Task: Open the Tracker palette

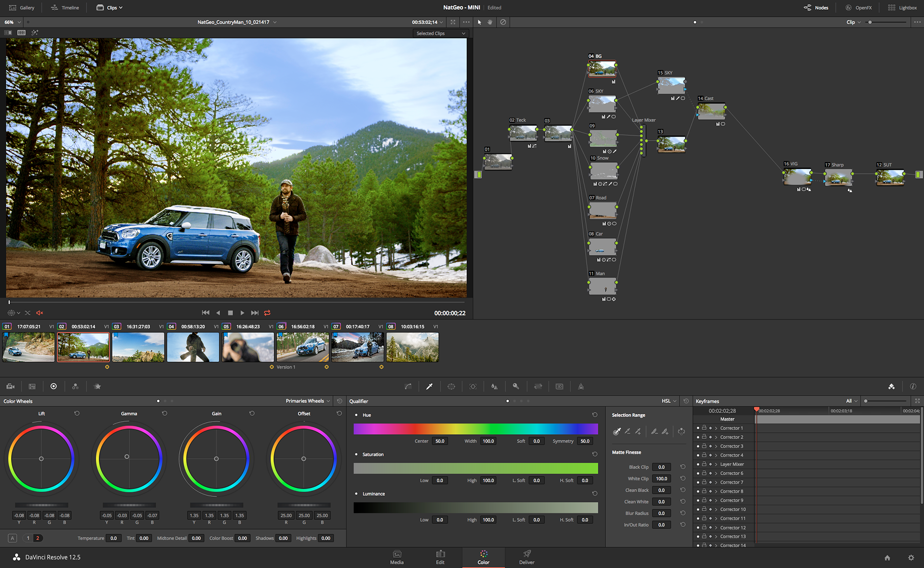Action: tap(473, 387)
